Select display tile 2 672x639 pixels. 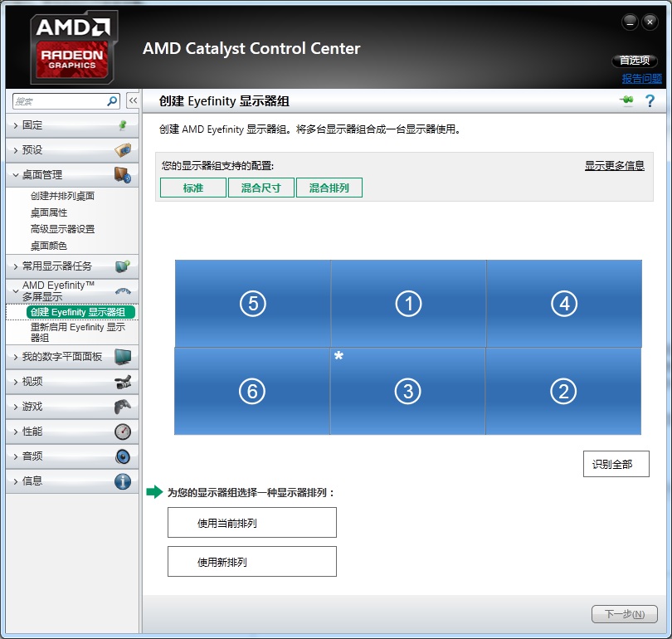[563, 392]
